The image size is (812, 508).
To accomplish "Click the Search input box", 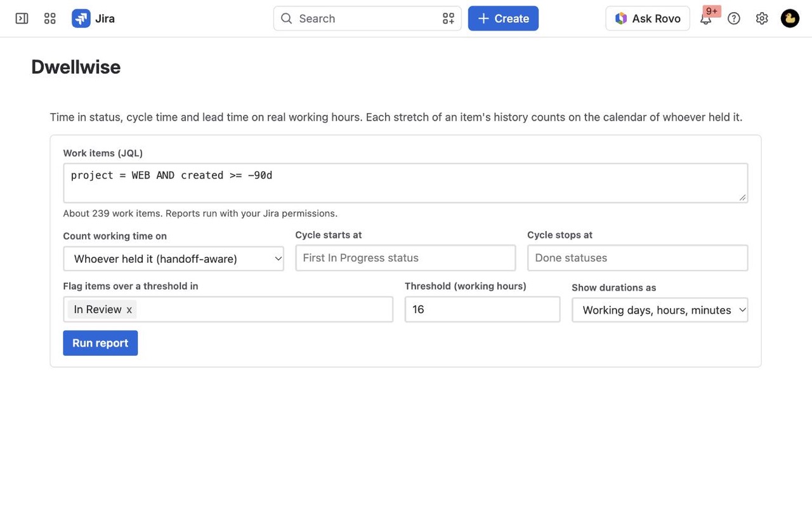I will 367,18.
